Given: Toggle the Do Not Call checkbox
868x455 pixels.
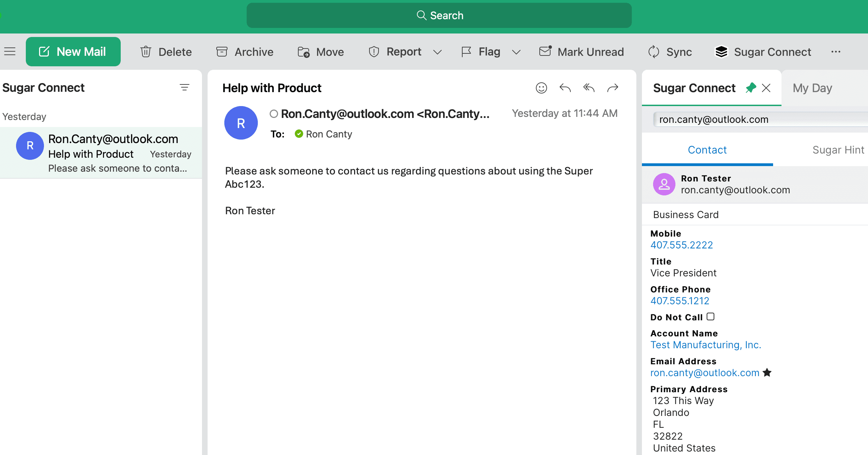Looking at the screenshot, I should click(x=711, y=316).
